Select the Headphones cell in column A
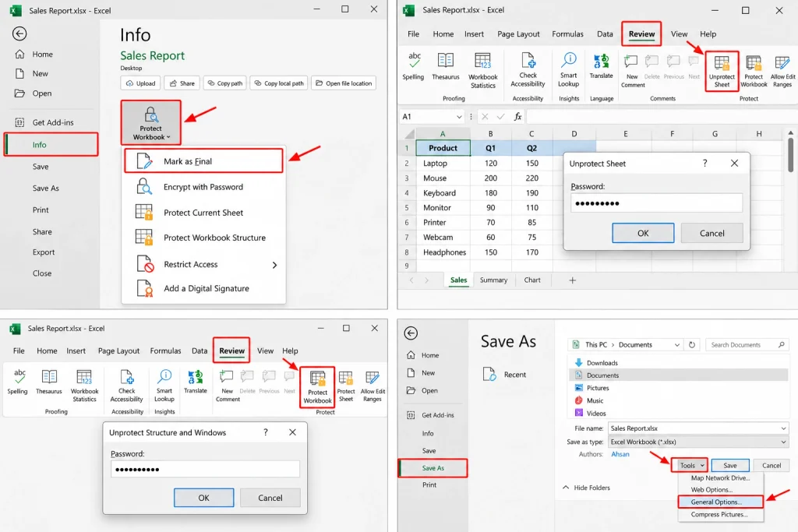This screenshot has width=798, height=532. pos(443,252)
